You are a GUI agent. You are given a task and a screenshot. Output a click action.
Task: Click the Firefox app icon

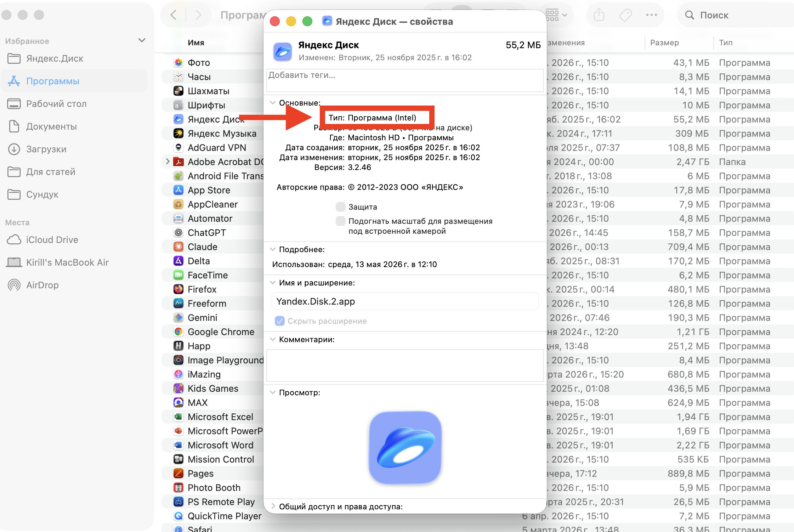(178, 289)
